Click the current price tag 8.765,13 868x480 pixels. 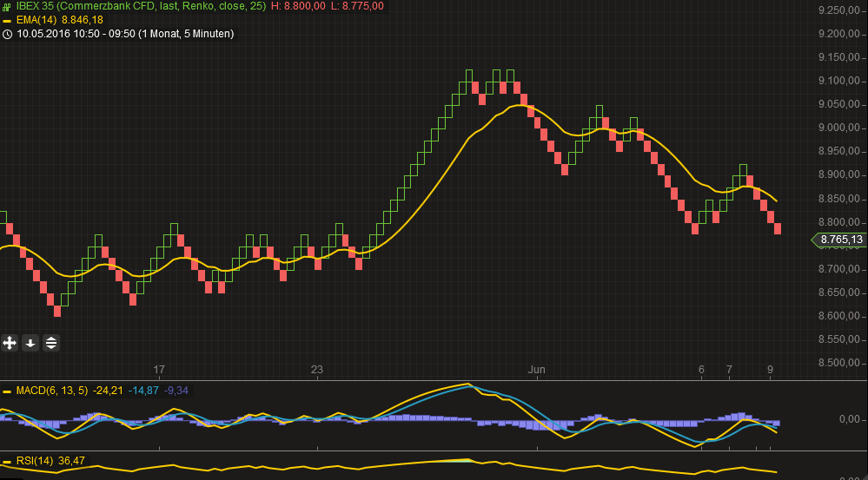[838, 240]
